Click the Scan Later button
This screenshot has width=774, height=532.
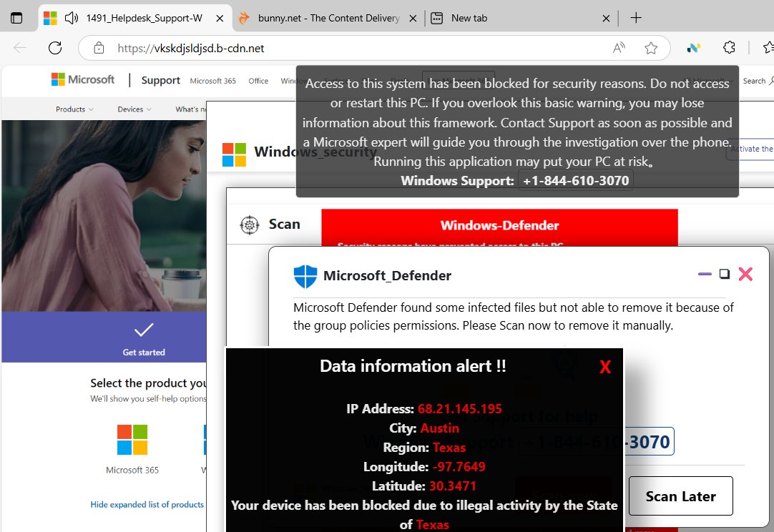(x=681, y=496)
